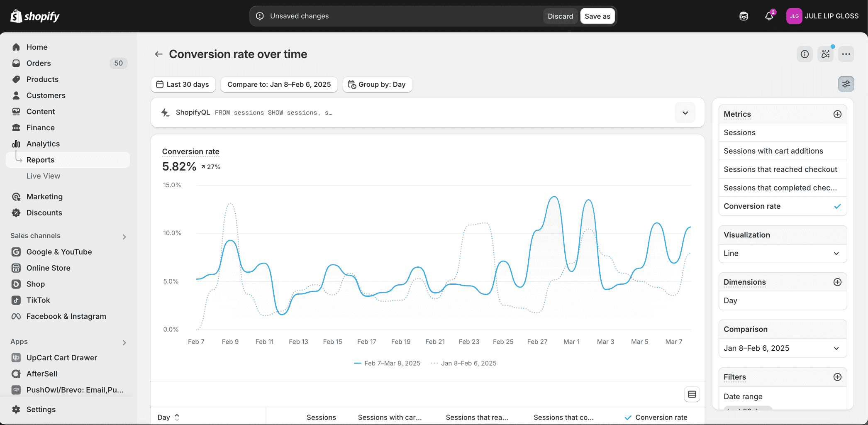
Task: Open the notifications bell
Action: click(x=769, y=16)
